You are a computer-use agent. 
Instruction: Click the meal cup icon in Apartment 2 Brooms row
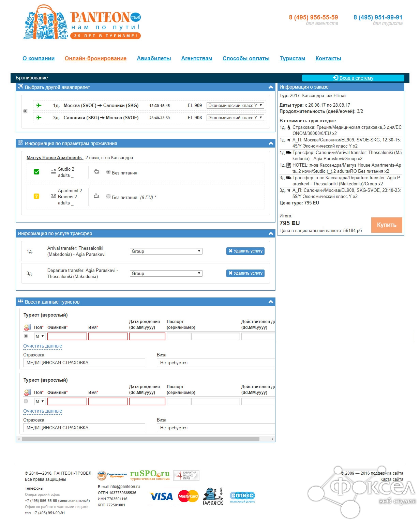97,196
